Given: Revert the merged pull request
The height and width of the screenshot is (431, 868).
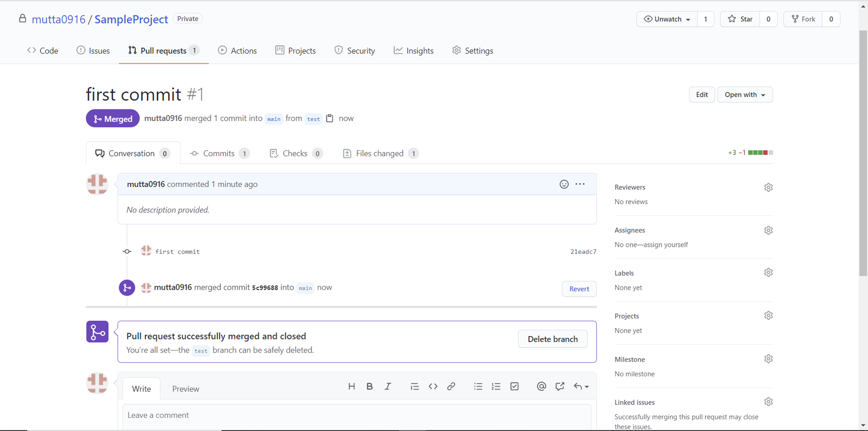Looking at the screenshot, I should [x=579, y=289].
